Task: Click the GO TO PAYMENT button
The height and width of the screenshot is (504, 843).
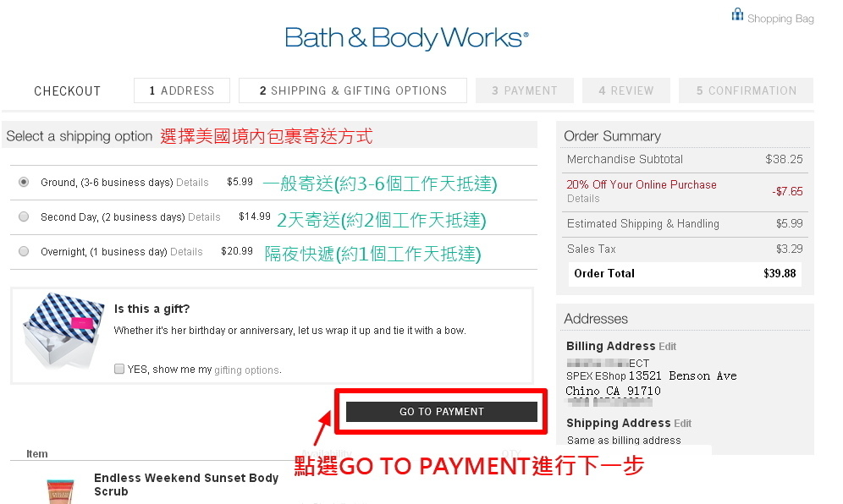Action: point(442,412)
